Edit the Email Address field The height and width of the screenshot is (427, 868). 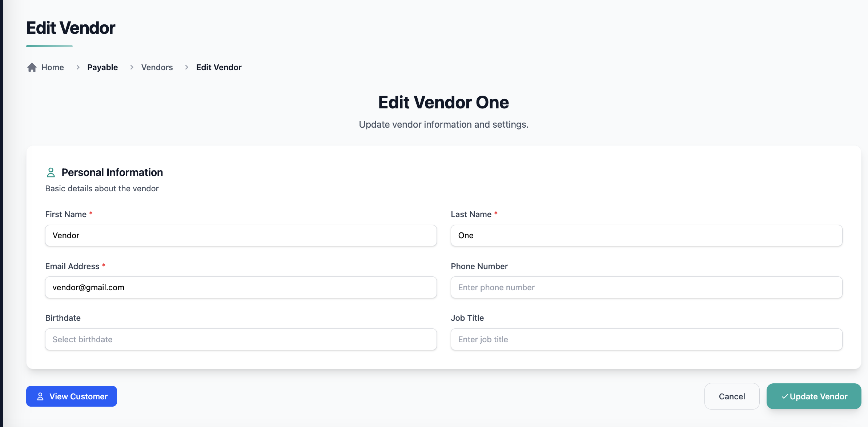click(241, 287)
